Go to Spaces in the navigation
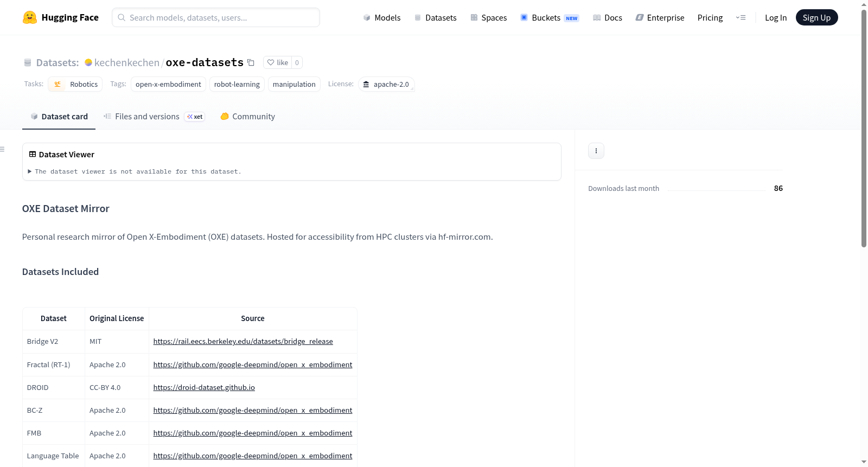The image size is (868, 467). tap(489, 17)
